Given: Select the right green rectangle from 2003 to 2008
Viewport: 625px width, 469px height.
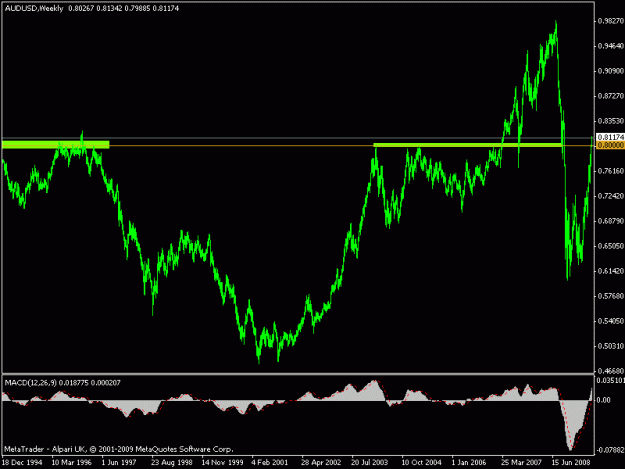Looking at the screenshot, I should (468, 145).
